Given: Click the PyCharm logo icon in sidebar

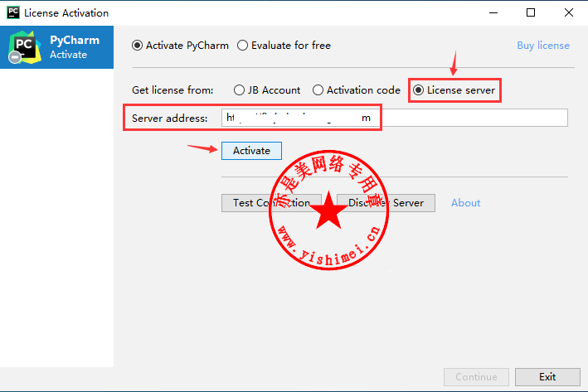Looking at the screenshot, I should pyautogui.click(x=25, y=47).
